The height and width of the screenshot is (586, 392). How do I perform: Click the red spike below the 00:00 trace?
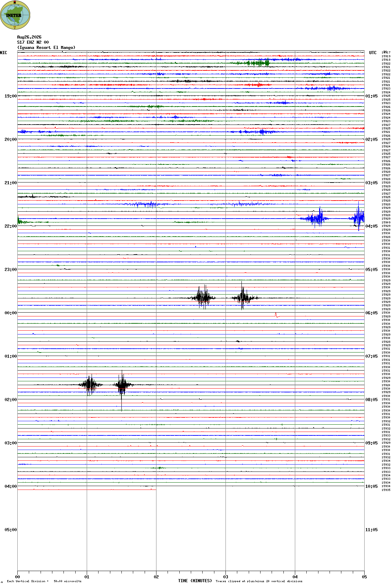pyautogui.click(x=277, y=315)
